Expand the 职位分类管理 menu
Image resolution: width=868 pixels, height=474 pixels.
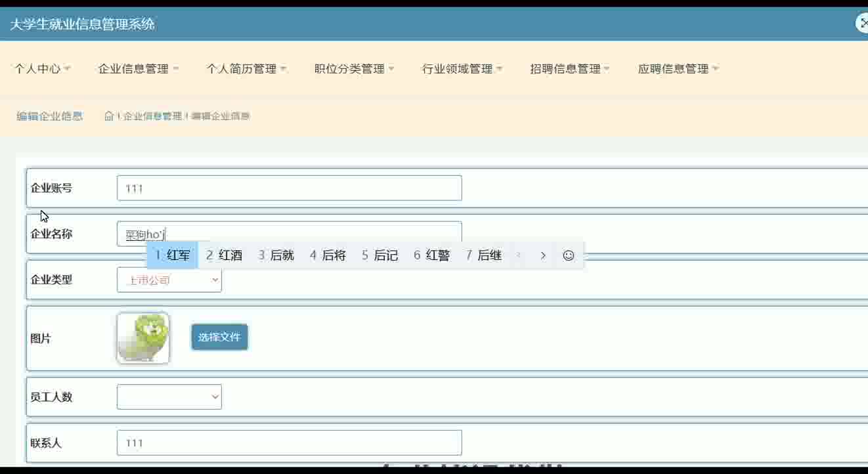click(355, 68)
